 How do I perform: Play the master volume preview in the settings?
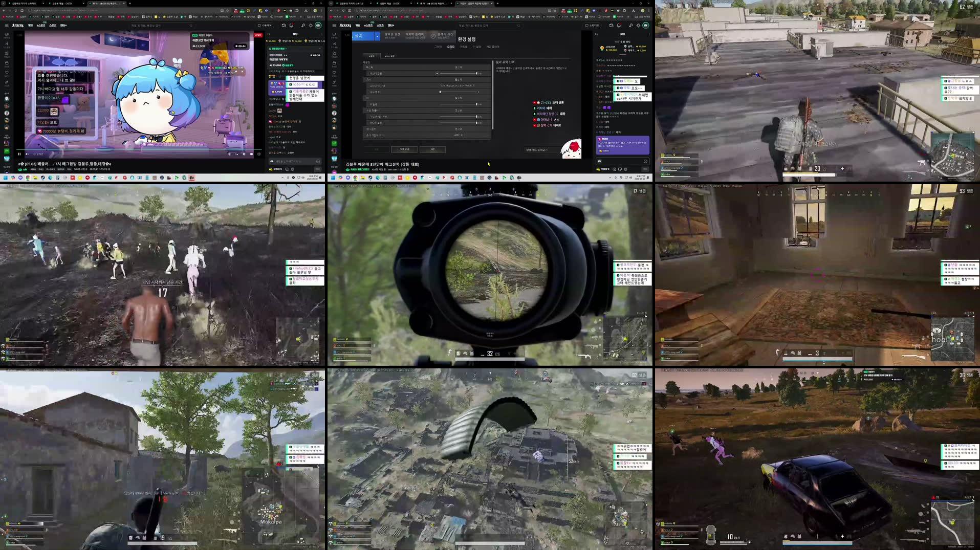pyautogui.click(x=437, y=74)
